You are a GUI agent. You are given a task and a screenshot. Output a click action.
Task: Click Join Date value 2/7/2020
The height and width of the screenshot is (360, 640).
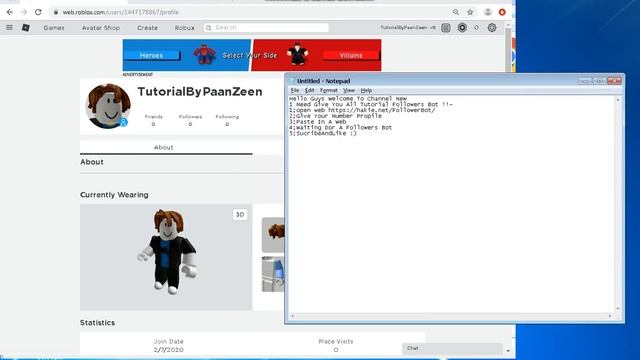tap(169, 350)
